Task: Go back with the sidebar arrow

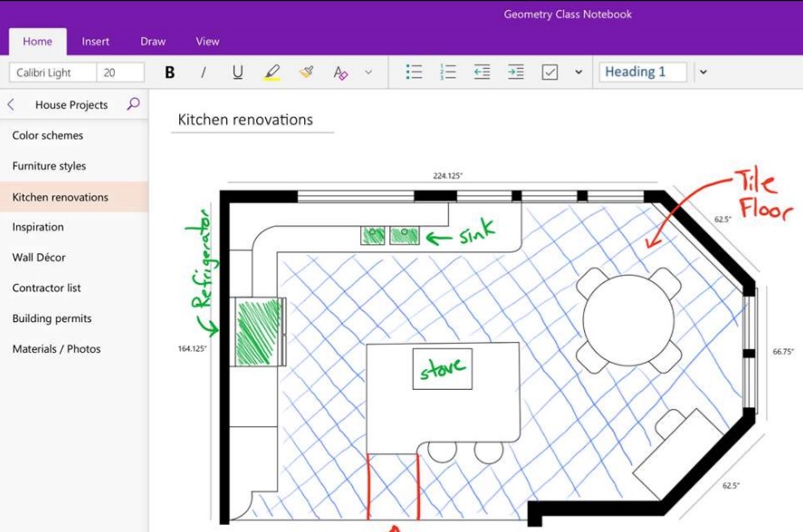Action: pyautogui.click(x=11, y=105)
